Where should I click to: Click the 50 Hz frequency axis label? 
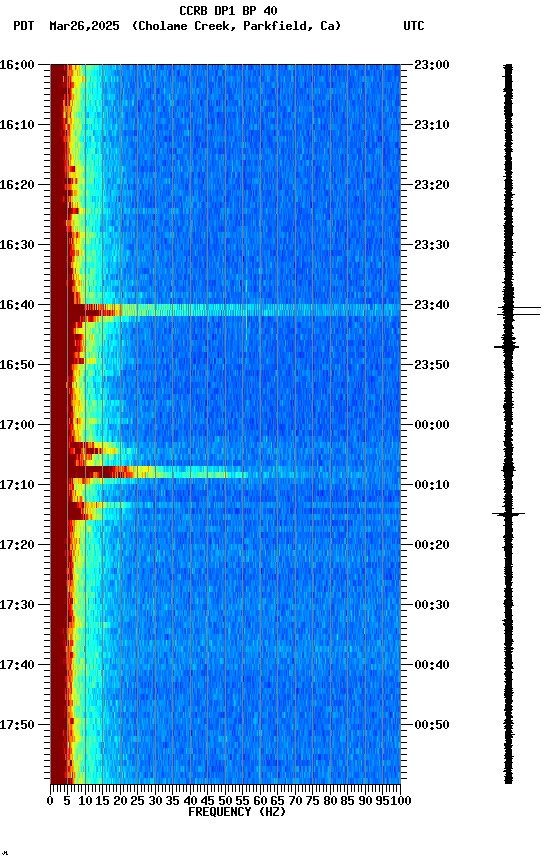point(225,801)
